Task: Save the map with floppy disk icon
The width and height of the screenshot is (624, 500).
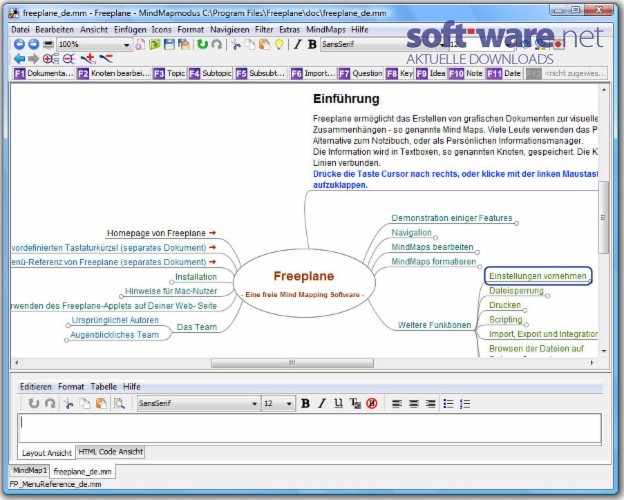Action: (x=169, y=44)
